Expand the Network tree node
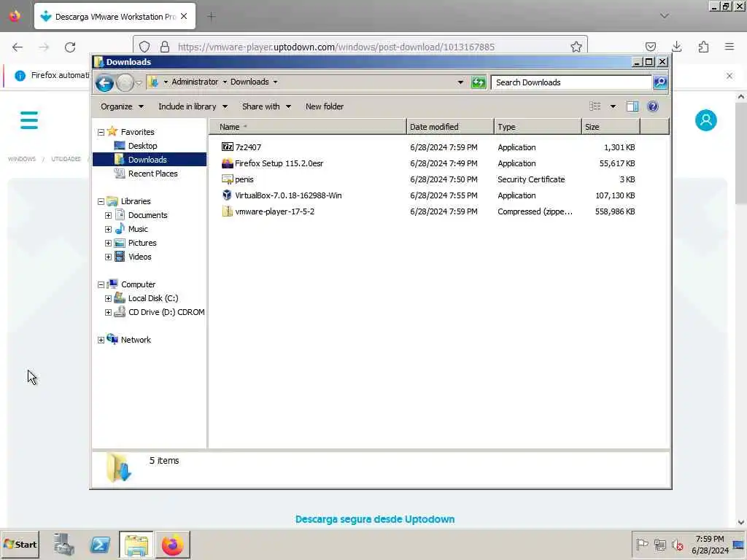Screen dimensions: 747x560 tap(101, 340)
